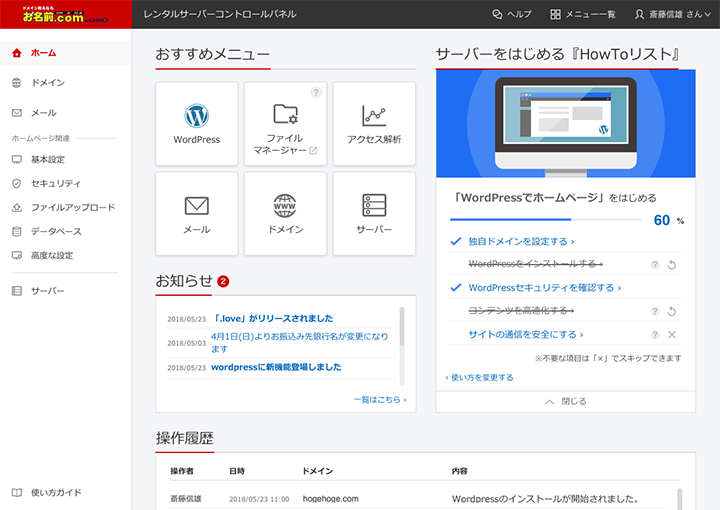Skip サイトの通信を安全にする with the × icon
The width and height of the screenshot is (720, 510).
[672, 335]
